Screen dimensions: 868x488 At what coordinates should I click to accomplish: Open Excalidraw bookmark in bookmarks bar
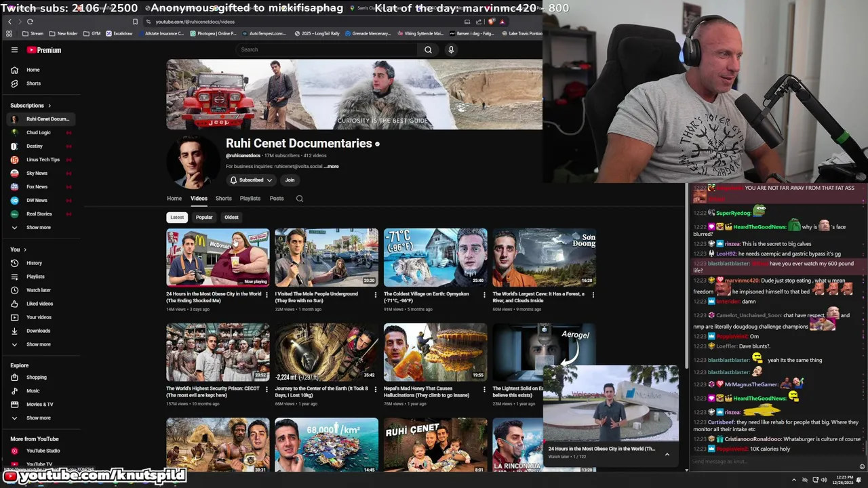click(x=119, y=33)
